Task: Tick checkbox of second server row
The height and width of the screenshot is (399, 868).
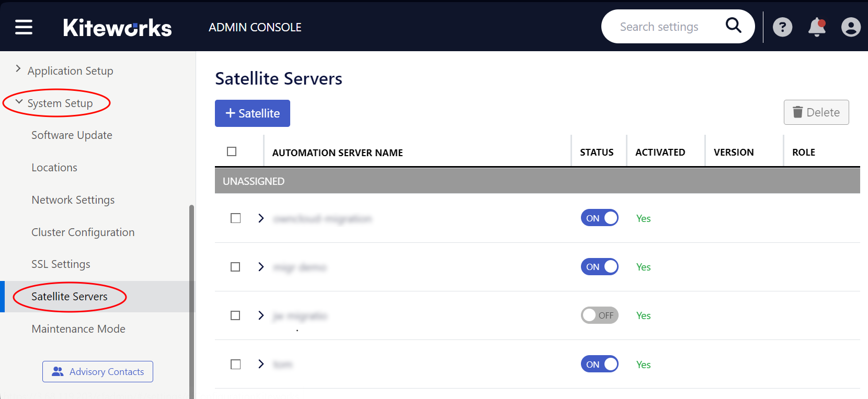Action: (236, 267)
